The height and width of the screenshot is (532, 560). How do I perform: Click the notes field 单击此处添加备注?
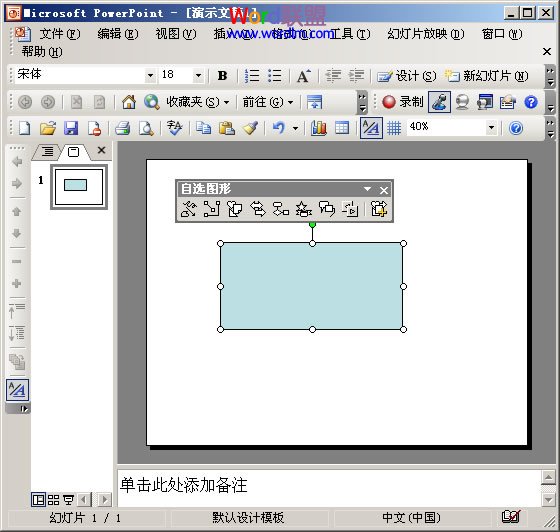pyautogui.click(x=329, y=488)
